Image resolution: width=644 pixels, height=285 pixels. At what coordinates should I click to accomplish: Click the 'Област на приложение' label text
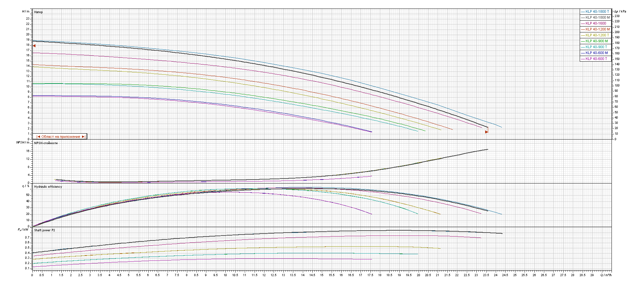coord(61,137)
